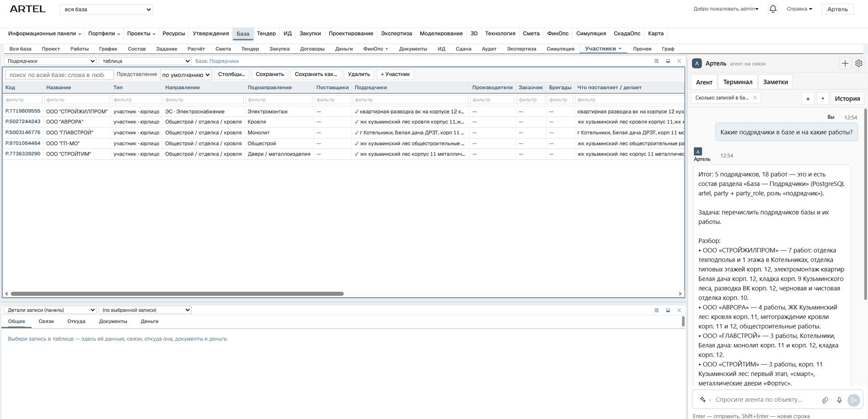The width and height of the screenshot is (868, 419).
Task: Send message with the paper plane icon
Action: click(854, 400)
